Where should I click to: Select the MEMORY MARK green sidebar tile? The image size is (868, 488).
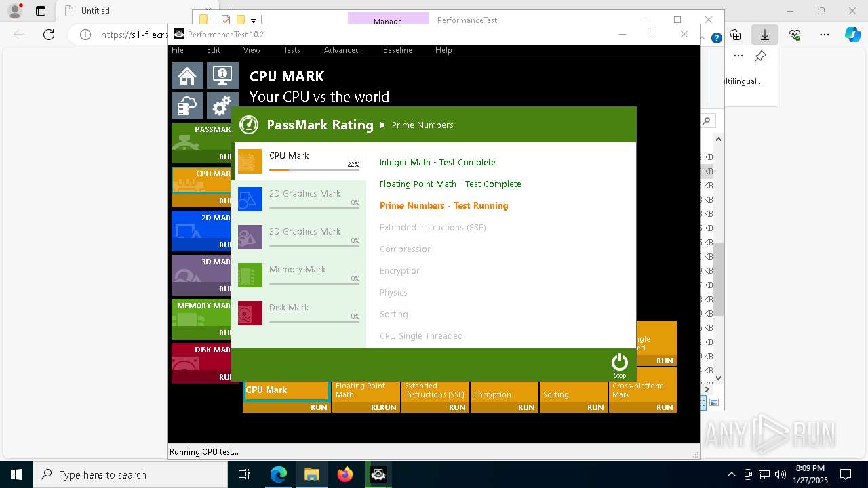click(x=201, y=319)
